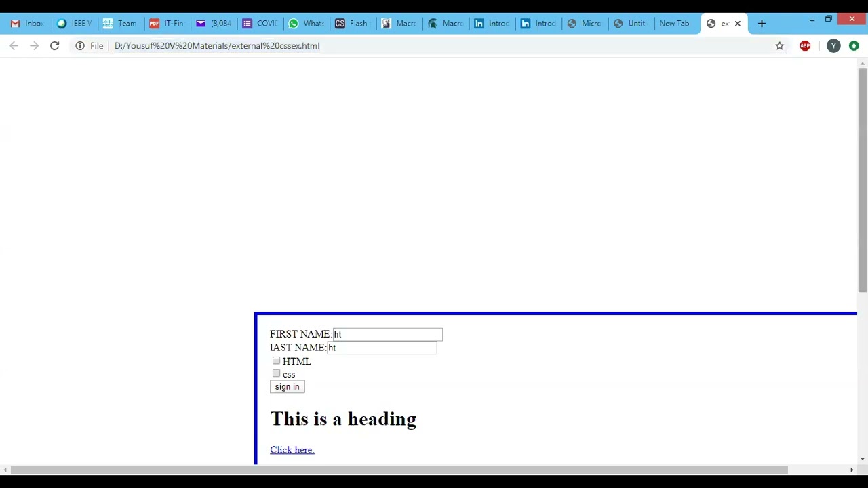Open the Y profile avatar menu
This screenshot has height=488, width=868.
[833, 45]
